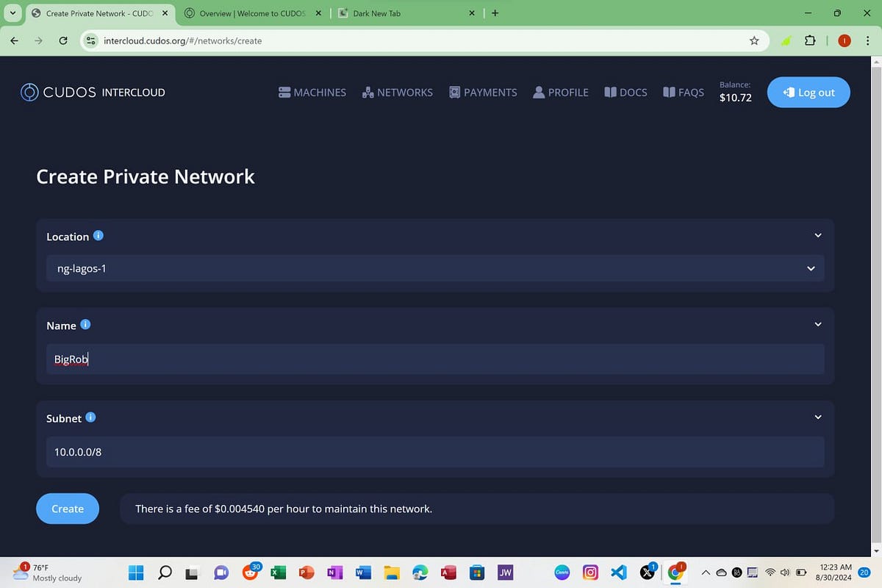The width and height of the screenshot is (882, 588).
Task: Collapse the Subnet section chevron
Action: [x=817, y=417]
